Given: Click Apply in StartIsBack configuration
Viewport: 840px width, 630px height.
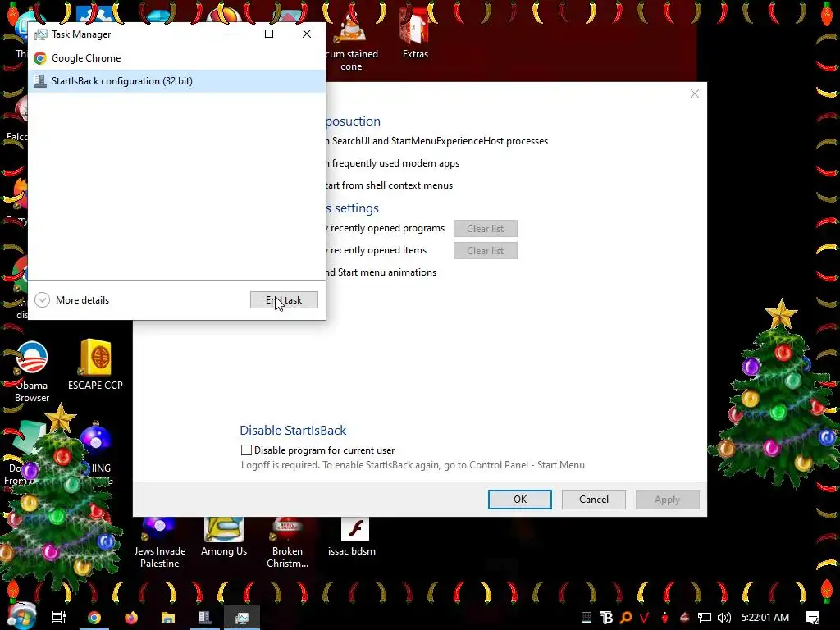Looking at the screenshot, I should [x=667, y=500].
